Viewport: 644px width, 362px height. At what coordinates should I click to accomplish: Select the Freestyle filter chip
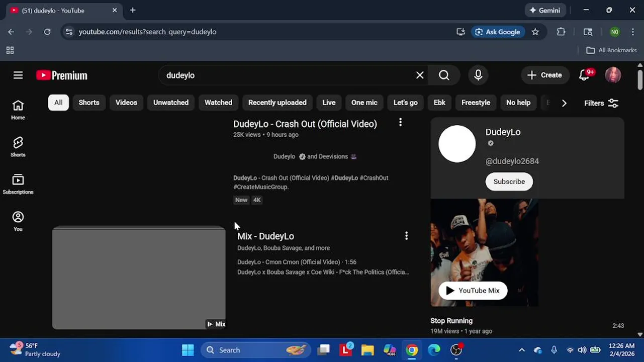click(x=476, y=103)
